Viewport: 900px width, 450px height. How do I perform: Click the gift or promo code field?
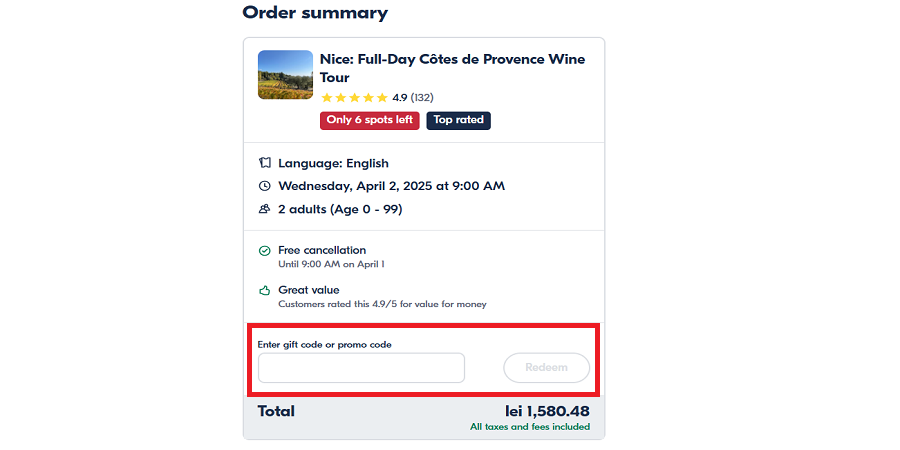point(361,368)
